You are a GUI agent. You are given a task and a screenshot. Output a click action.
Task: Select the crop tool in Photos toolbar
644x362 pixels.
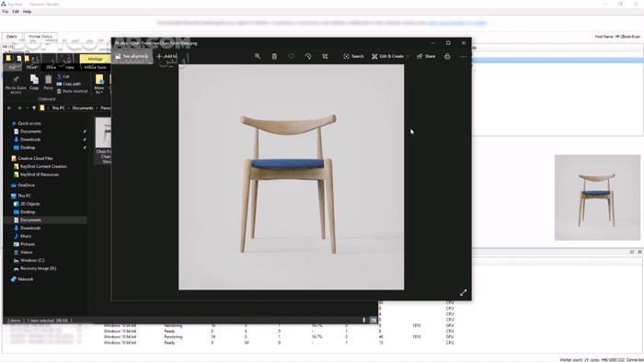(325, 56)
